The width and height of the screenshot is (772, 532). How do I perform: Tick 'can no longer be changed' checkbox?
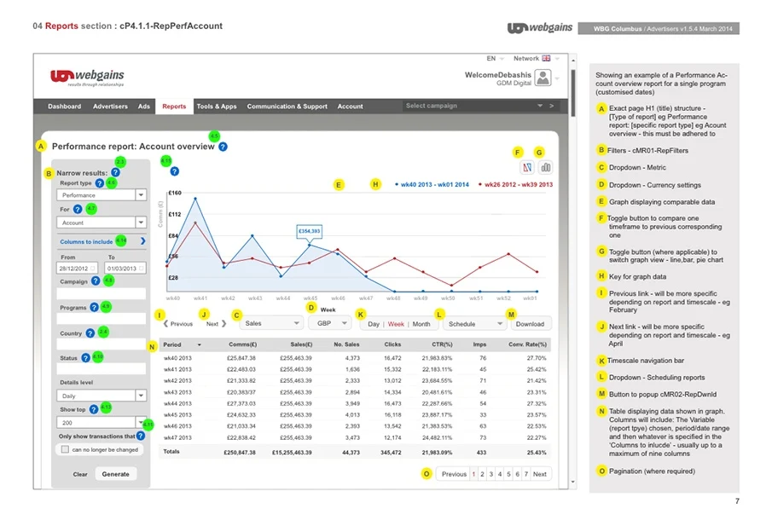click(64, 449)
